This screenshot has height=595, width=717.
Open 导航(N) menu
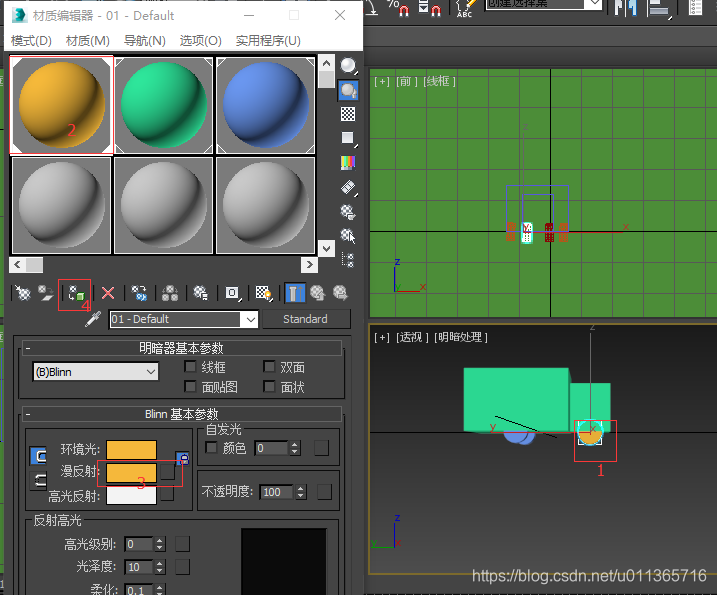[x=144, y=41]
